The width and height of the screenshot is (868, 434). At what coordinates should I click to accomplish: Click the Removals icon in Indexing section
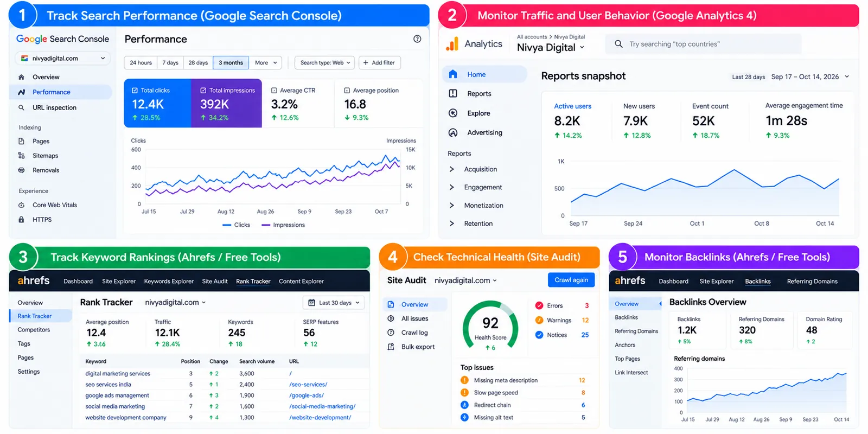coord(22,170)
